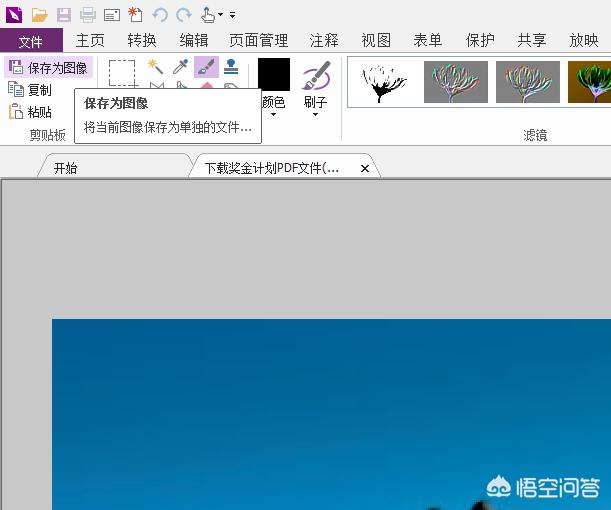
Task: Click the form card icon in quick access
Action: [x=112, y=16]
